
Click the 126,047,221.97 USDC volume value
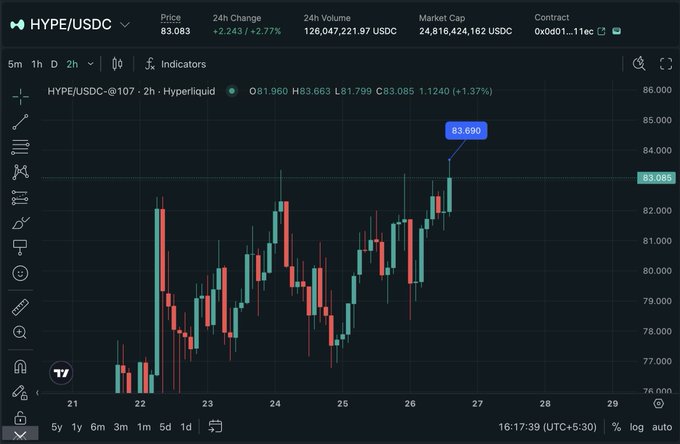coord(350,31)
